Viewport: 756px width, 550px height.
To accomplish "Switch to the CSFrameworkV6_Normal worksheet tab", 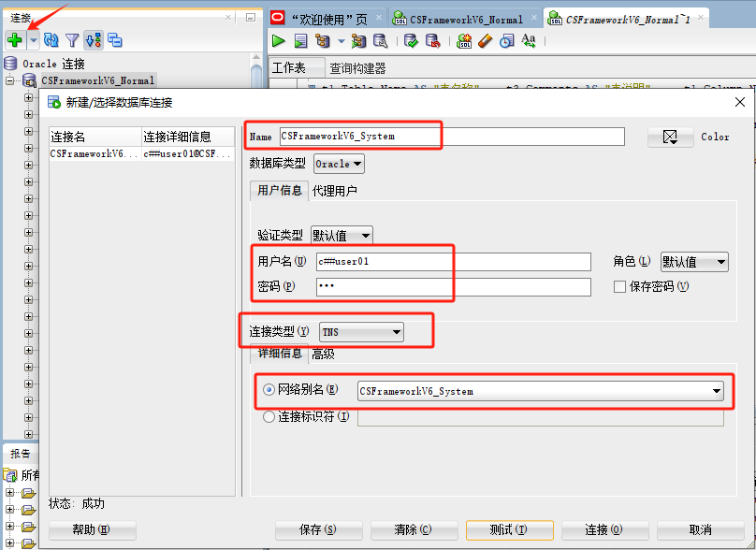I will (x=466, y=20).
